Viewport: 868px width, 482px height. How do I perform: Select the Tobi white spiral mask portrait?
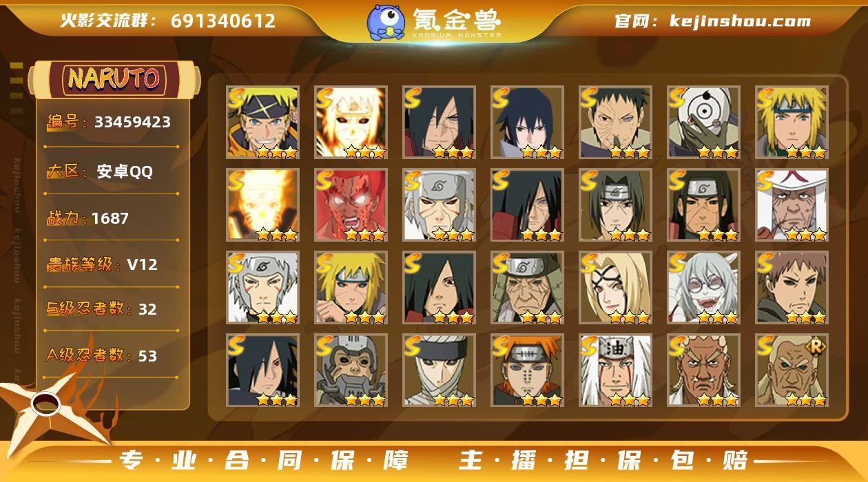coord(703,122)
